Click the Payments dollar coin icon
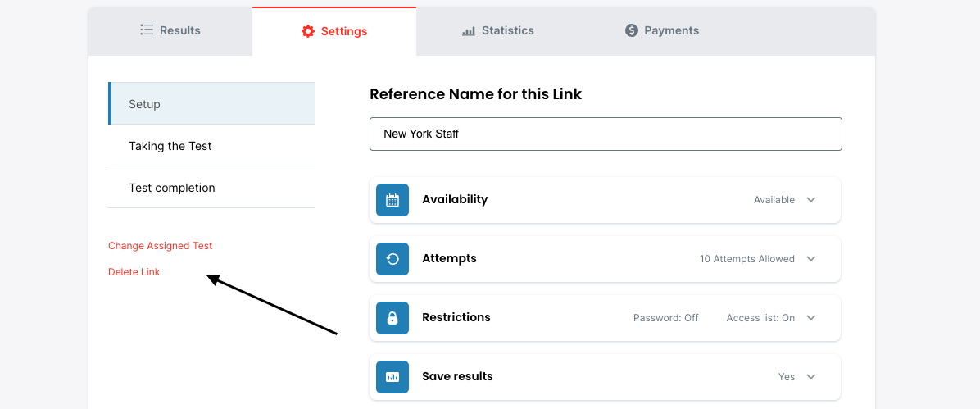This screenshot has width=980, height=409. [x=631, y=30]
